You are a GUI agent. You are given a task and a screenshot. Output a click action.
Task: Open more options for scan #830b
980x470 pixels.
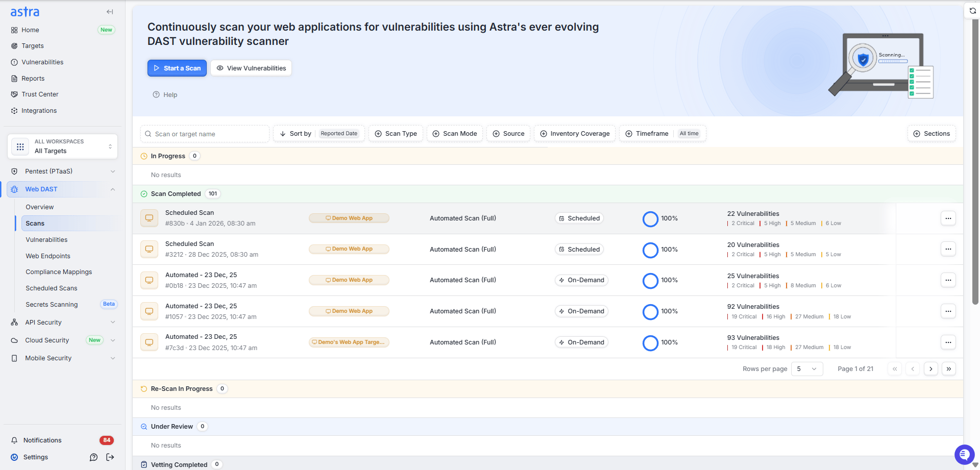948,218
